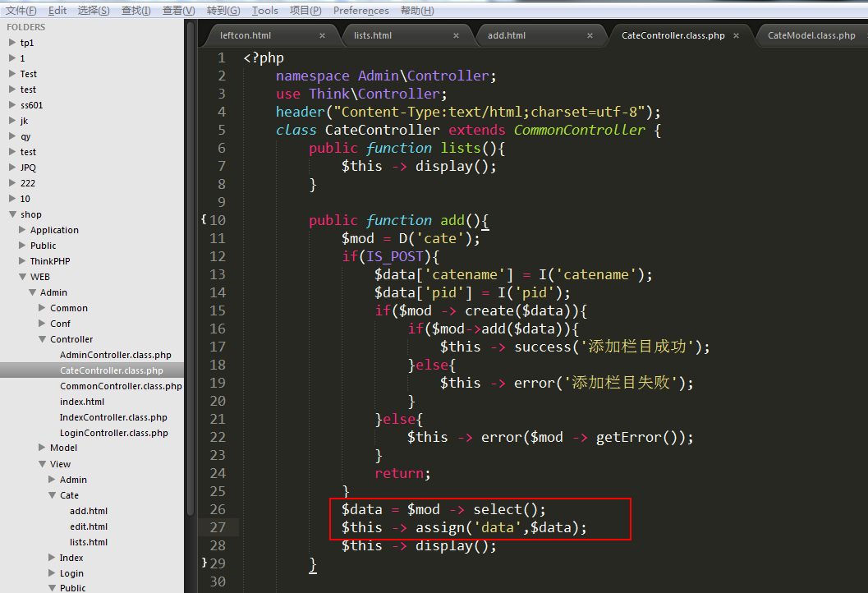Viewport: 868px width, 593px height.
Task: Open the 转到(G) menu
Action: click(x=223, y=11)
